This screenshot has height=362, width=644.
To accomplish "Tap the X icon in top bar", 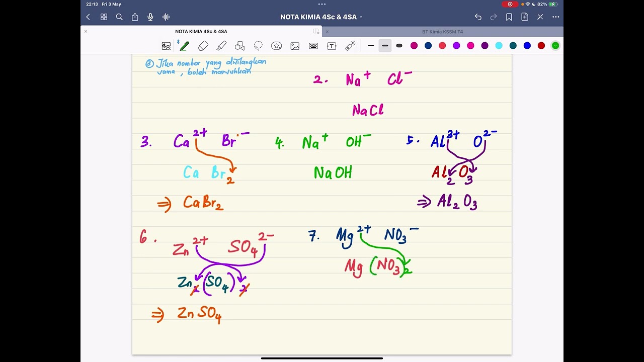I will pyautogui.click(x=540, y=17).
